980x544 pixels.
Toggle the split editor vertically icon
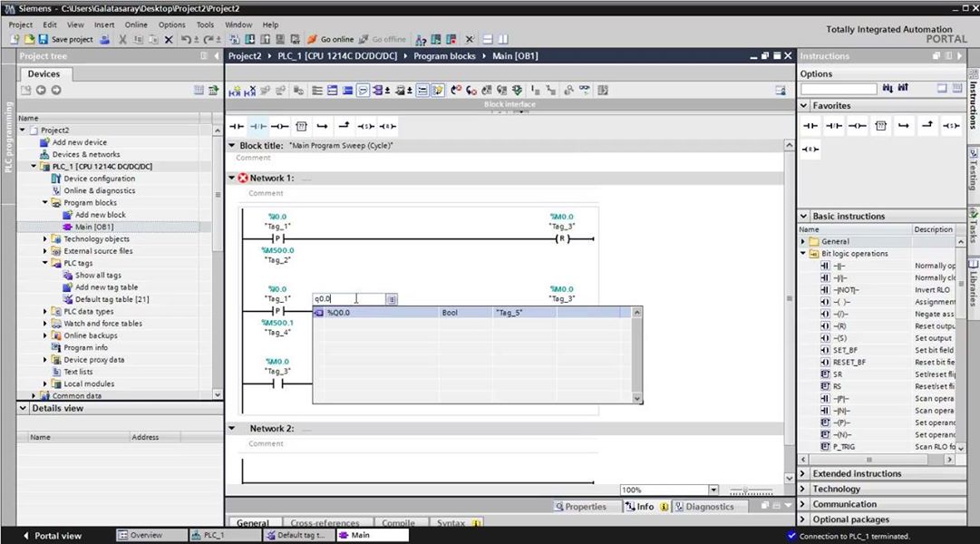503,39
